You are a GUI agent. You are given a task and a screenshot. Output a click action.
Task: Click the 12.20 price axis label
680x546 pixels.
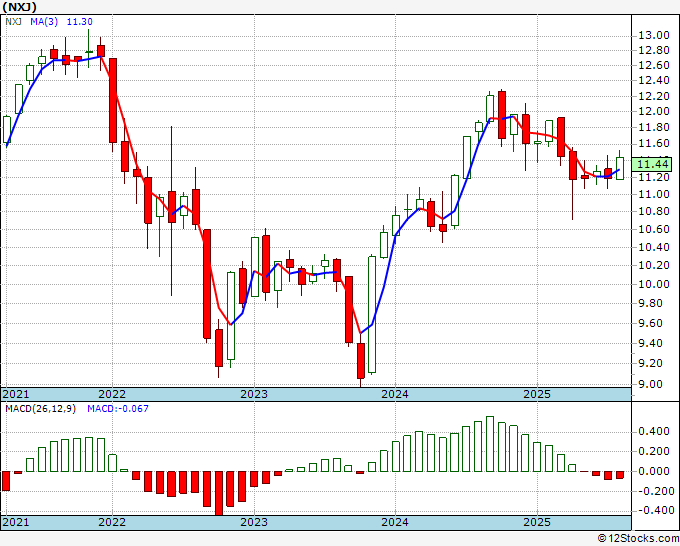click(654, 96)
